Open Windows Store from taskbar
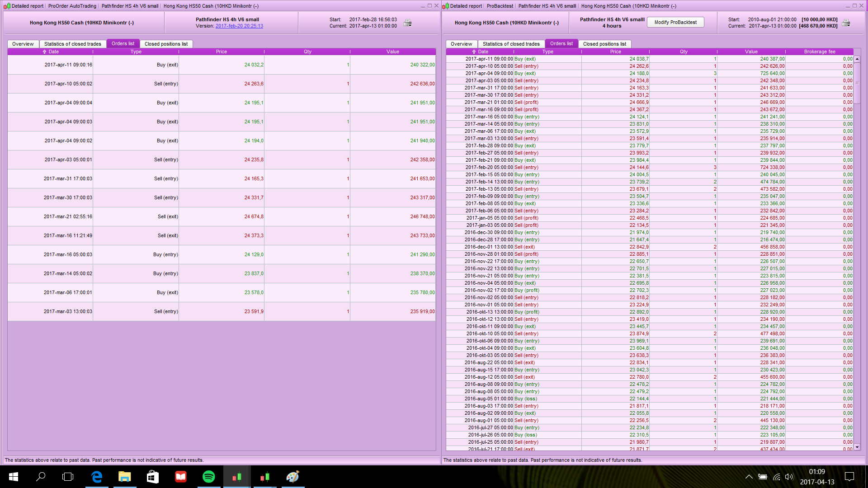This screenshot has height=488, width=868. point(153,477)
